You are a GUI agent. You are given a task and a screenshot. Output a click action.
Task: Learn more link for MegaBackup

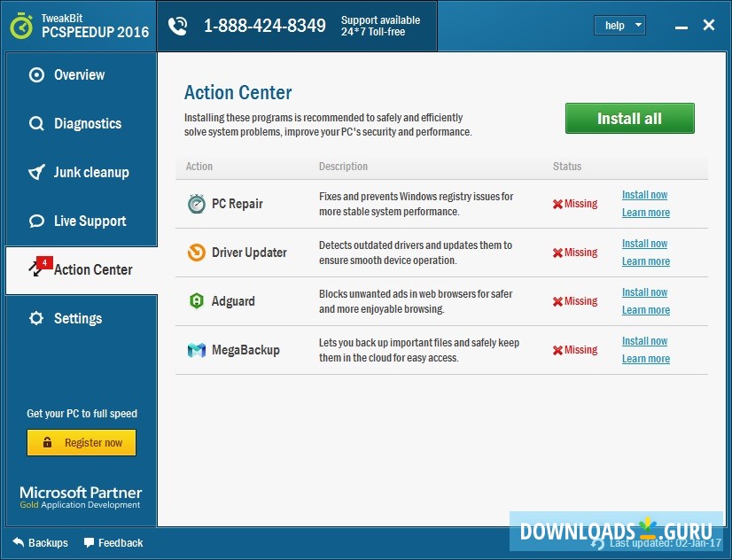tap(646, 358)
